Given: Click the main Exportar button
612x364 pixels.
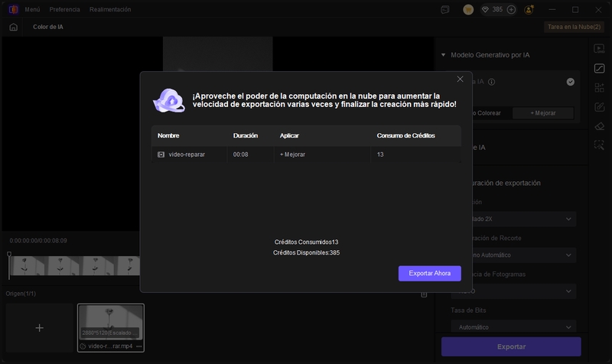Looking at the screenshot, I should point(511,346).
